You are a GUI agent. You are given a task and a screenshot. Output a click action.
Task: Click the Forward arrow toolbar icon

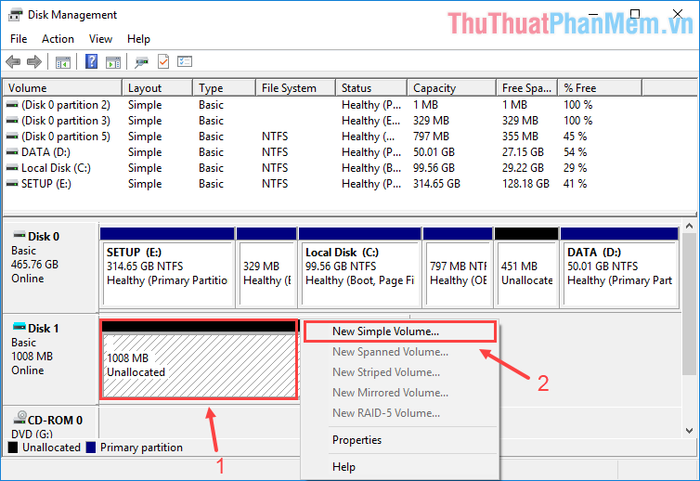34,62
